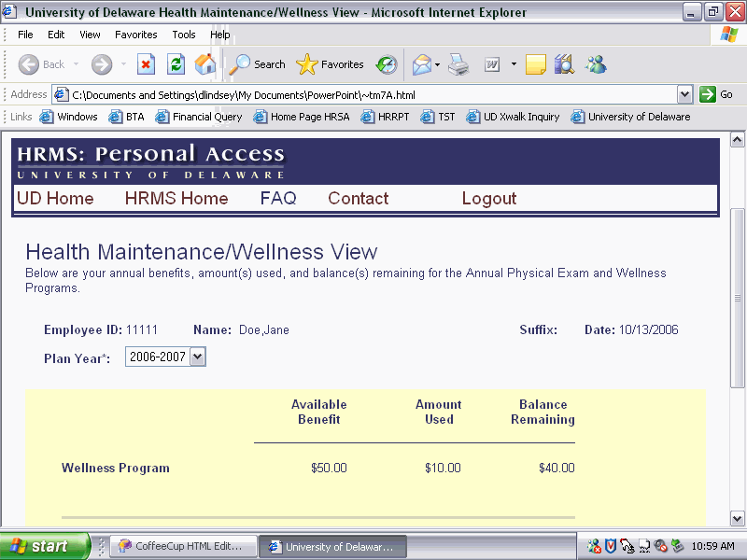Open the History toolbar icon
Image resolution: width=747 pixels, height=560 pixels.
pos(387,64)
